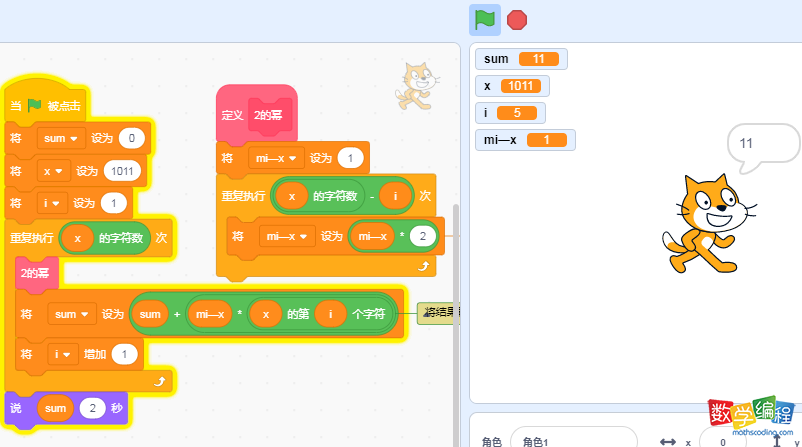The image size is (802, 447).
Task: Click the green flag to run
Action: [484, 19]
